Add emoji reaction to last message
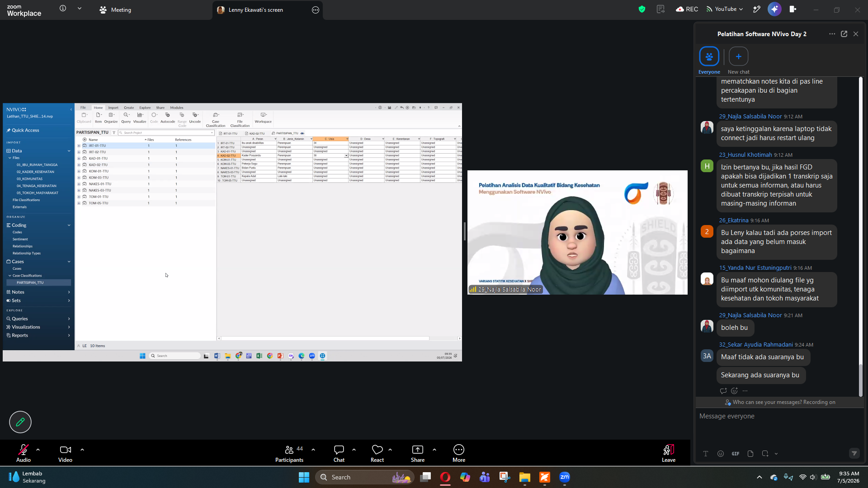868x488 pixels. point(734,391)
